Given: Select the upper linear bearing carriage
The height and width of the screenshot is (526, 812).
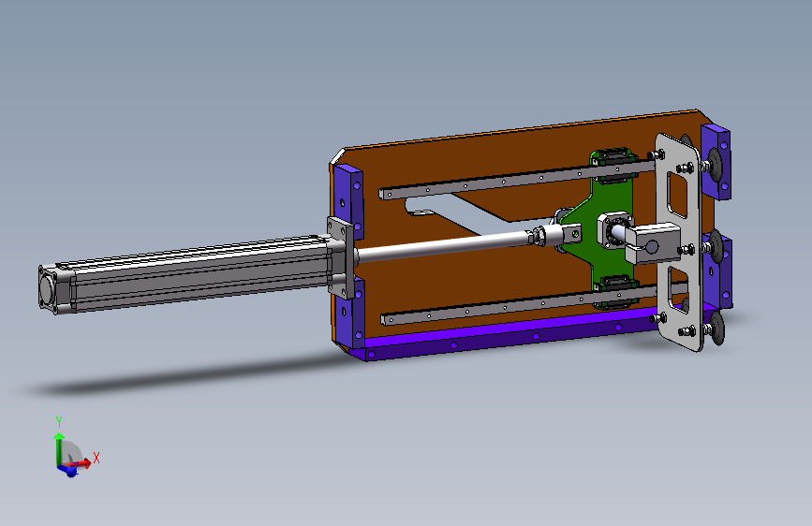Looking at the screenshot, I should (x=613, y=165).
